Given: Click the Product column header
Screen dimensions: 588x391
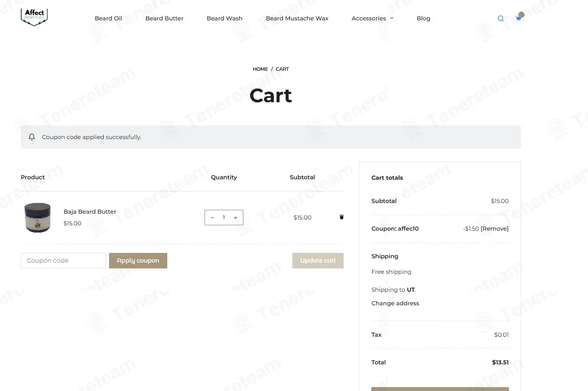Looking at the screenshot, I should coord(32,177).
